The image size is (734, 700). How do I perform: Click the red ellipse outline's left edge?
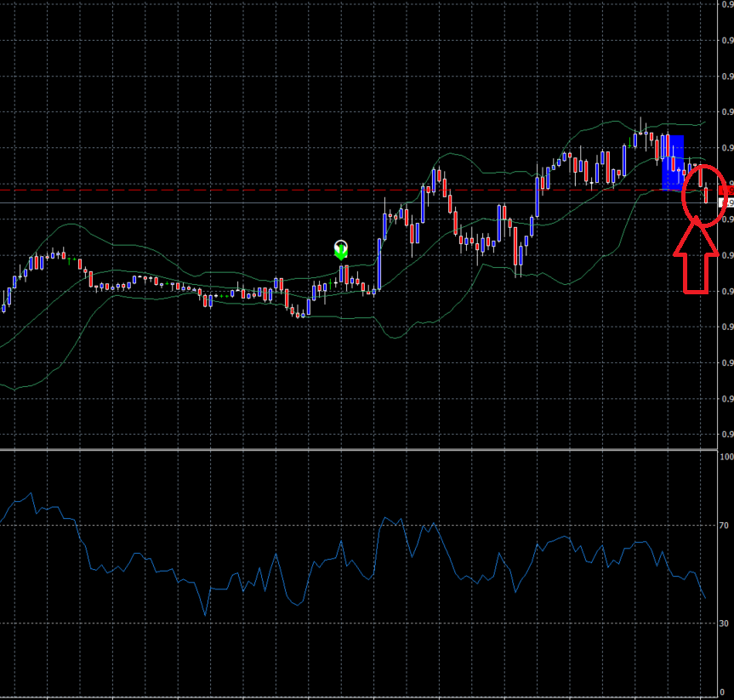[x=683, y=194]
